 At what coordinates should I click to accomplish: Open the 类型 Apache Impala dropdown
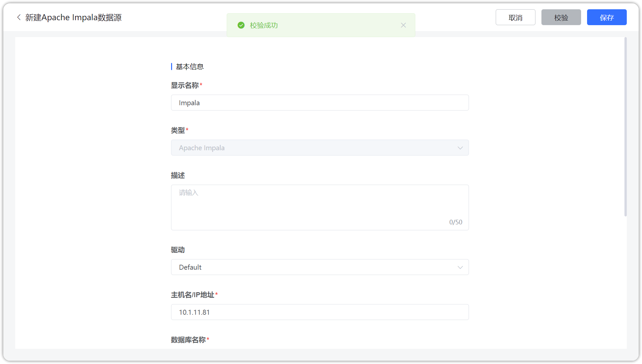tap(320, 148)
